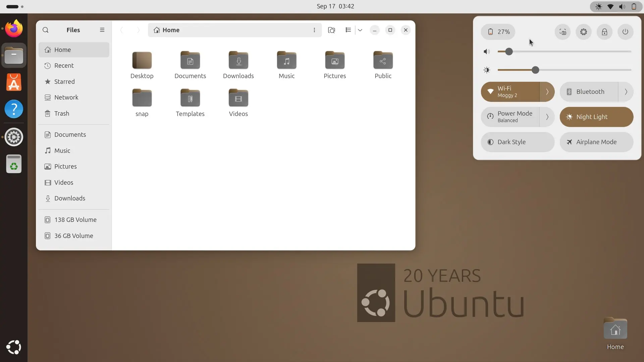Toggle the Power Mode Balanced button

(x=510, y=117)
